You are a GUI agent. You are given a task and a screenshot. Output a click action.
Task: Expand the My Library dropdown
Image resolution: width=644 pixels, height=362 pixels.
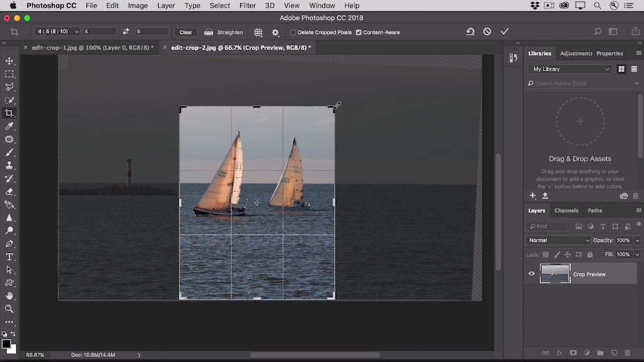[571, 69]
